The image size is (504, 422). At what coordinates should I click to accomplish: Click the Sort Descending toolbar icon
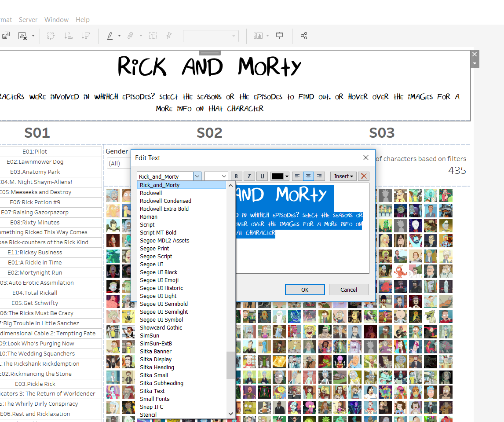pos(86,36)
